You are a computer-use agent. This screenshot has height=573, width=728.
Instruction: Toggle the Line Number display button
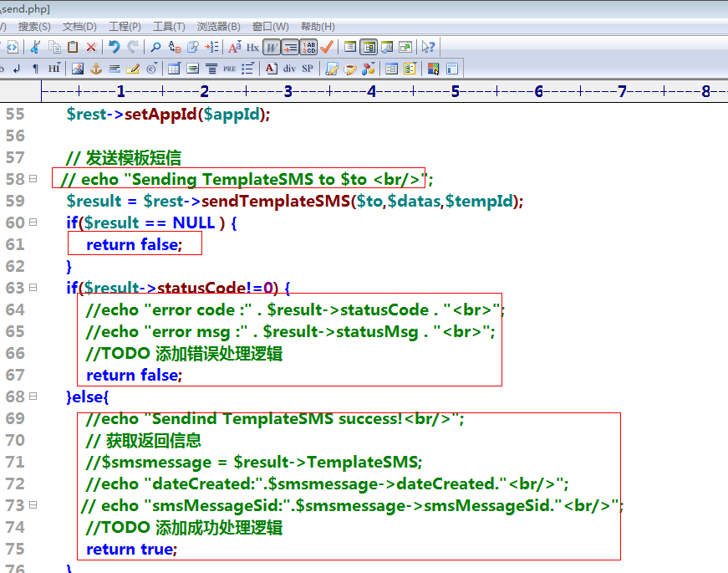[308, 47]
